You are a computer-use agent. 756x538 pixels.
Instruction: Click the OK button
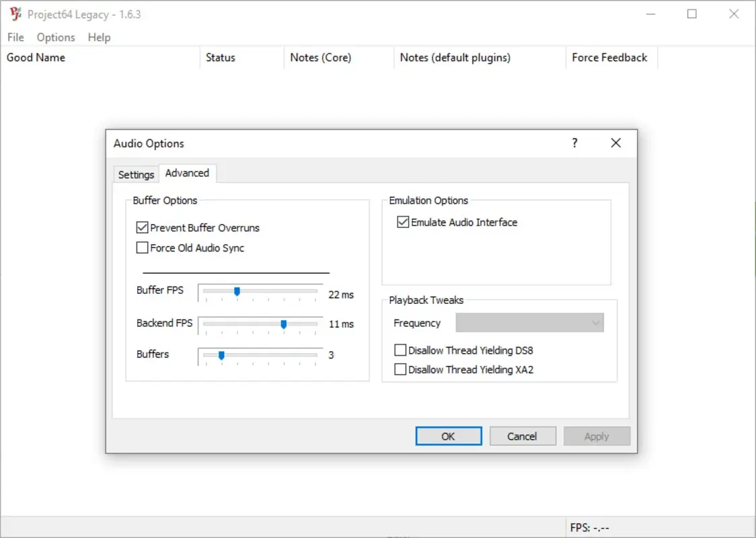pos(448,436)
